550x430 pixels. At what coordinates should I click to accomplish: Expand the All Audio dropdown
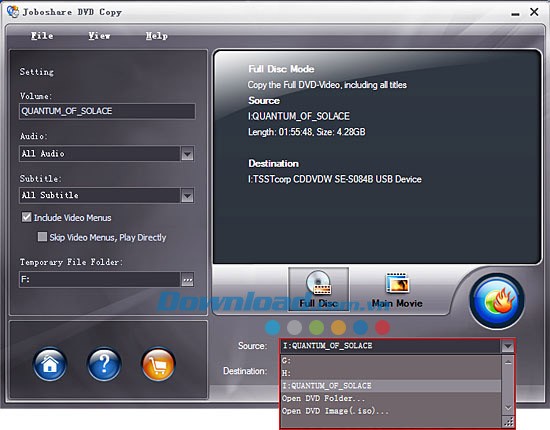187,154
